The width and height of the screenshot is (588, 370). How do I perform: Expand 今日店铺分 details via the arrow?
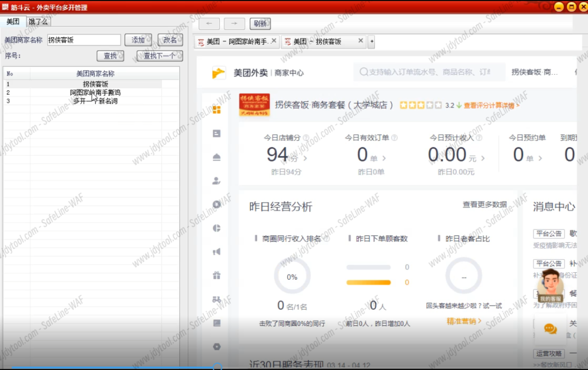[305, 159]
